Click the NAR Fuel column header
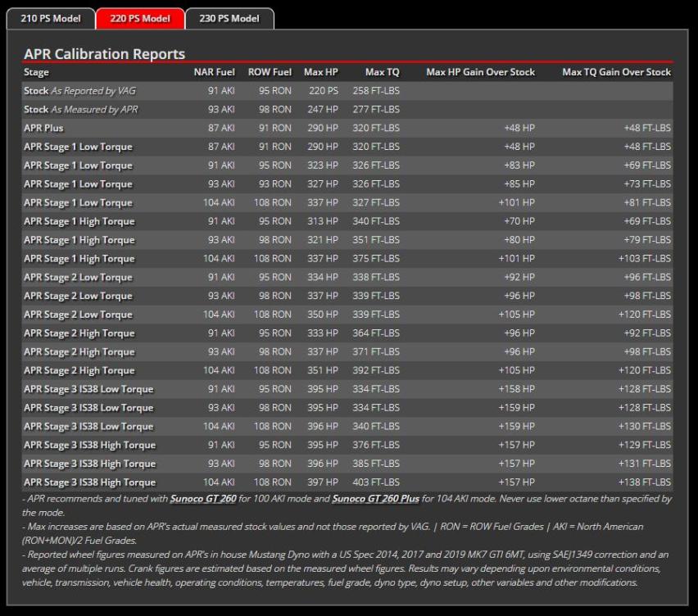The width and height of the screenshot is (698, 616). (x=214, y=72)
